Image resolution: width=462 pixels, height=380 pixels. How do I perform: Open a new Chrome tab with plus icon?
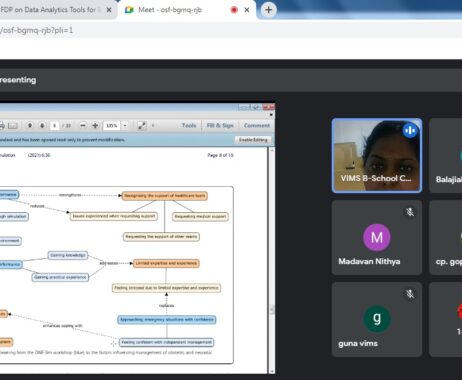tap(269, 10)
